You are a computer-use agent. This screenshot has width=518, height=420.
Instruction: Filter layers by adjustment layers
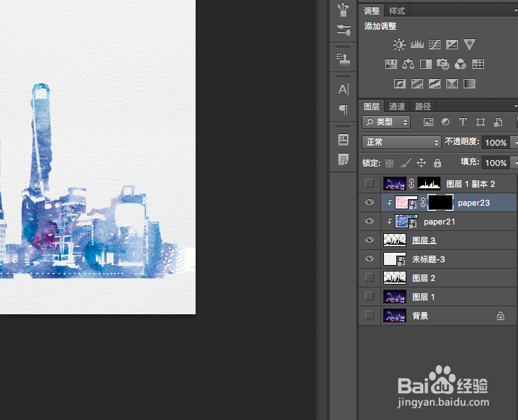[x=446, y=122]
